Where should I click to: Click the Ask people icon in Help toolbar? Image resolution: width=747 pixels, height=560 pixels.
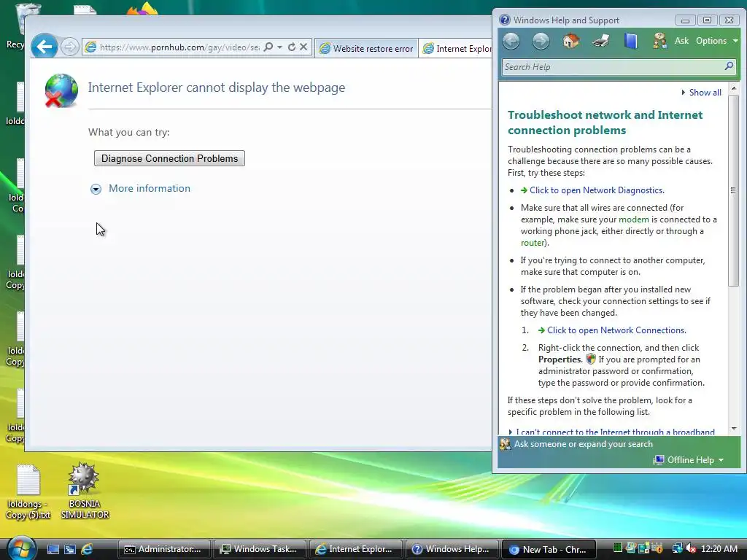[x=660, y=41]
